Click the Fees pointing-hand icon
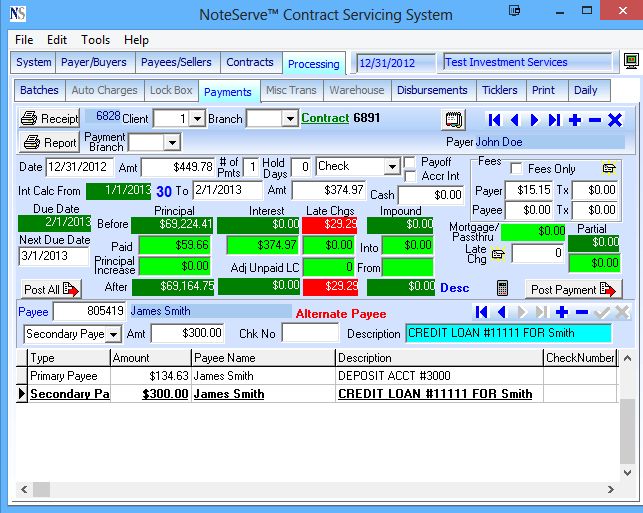Image resolution: width=643 pixels, height=513 pixels. pyautogui.click(x=608, y=168)
